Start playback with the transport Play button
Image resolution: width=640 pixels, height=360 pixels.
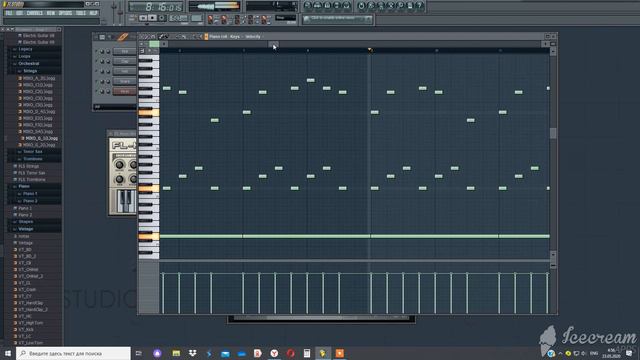(x=143, y=18)
